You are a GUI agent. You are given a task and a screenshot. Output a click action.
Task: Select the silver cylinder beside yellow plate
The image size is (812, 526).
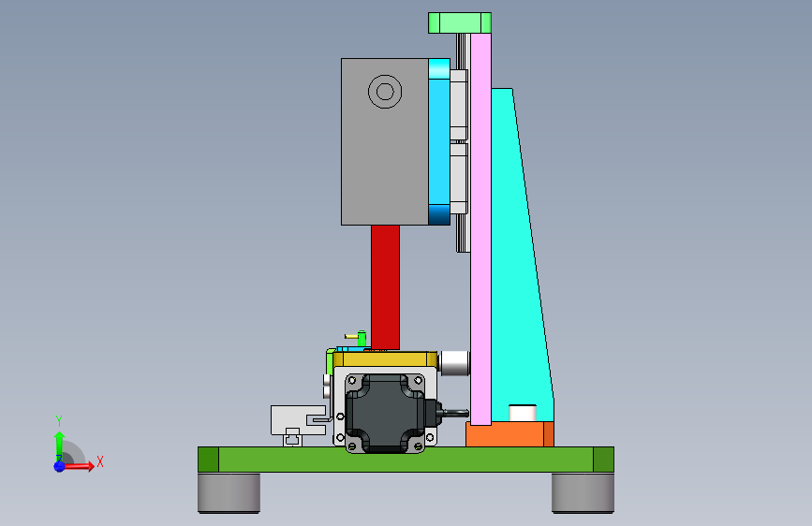coord(454,363)
